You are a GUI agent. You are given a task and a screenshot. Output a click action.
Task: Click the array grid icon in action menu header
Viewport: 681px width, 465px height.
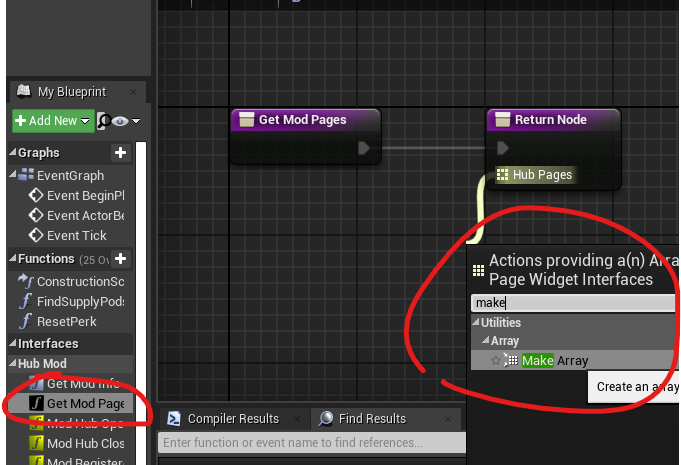pos(478,270)
